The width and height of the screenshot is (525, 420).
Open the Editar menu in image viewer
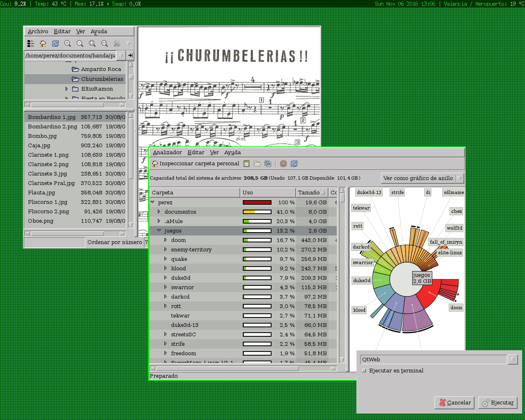tap(62, 32)
